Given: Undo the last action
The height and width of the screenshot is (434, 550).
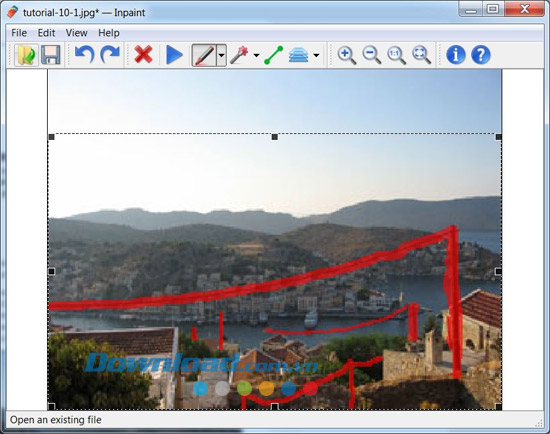Looking at the screenshot, I should (x=84, y=55).
